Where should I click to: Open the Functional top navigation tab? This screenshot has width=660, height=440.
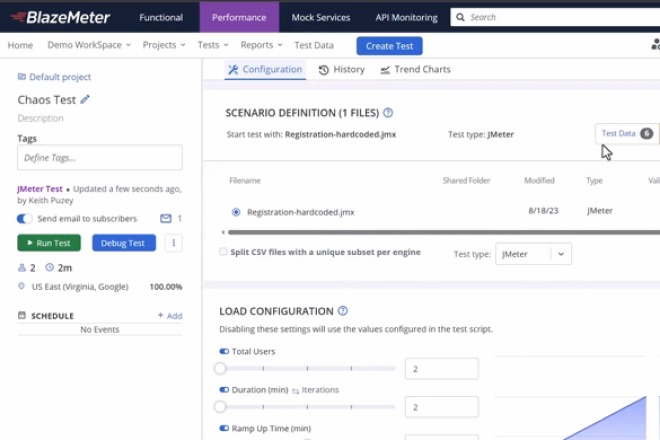161,17
